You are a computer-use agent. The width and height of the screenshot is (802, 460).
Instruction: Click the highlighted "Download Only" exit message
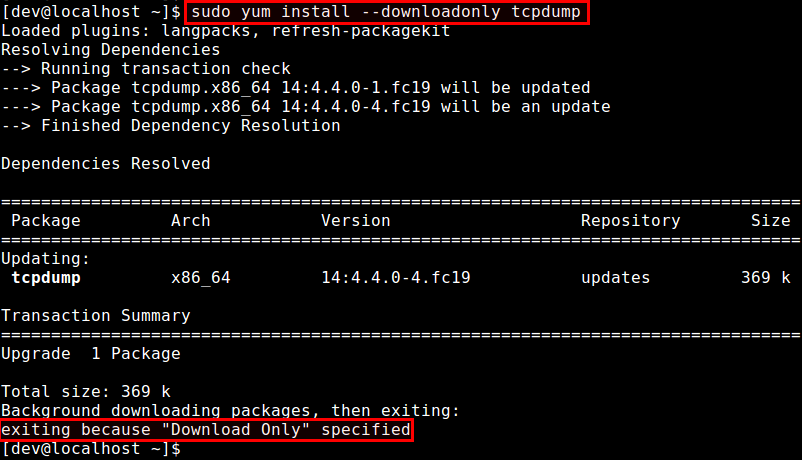206,430
